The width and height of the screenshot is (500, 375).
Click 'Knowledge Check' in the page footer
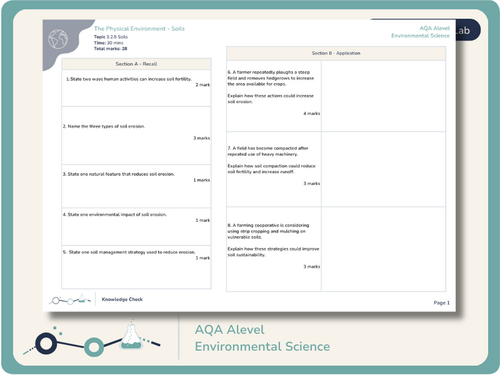coord(122,299)
